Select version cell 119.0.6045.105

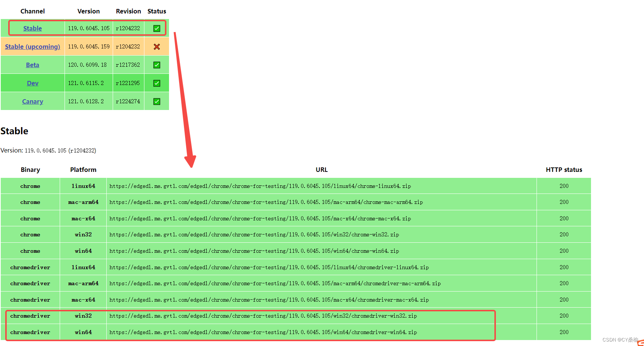[89, 28]
